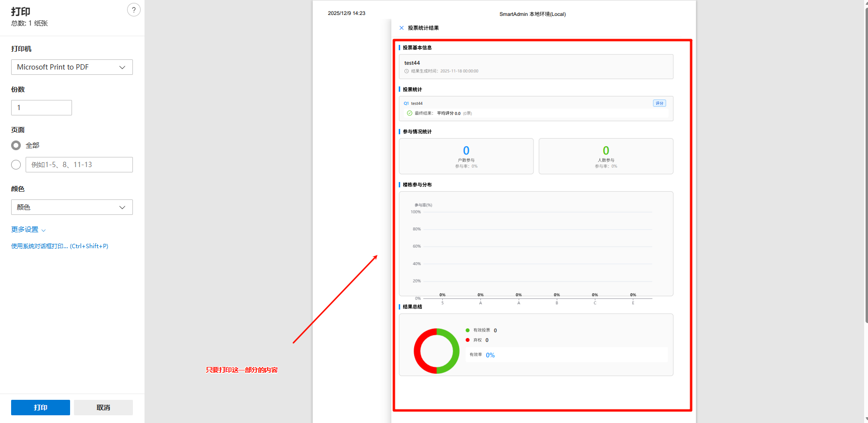Select the custom page range radio button
The width and height of the screenshot is (868, 423).
pyautogui.click(x=16, y=165)
